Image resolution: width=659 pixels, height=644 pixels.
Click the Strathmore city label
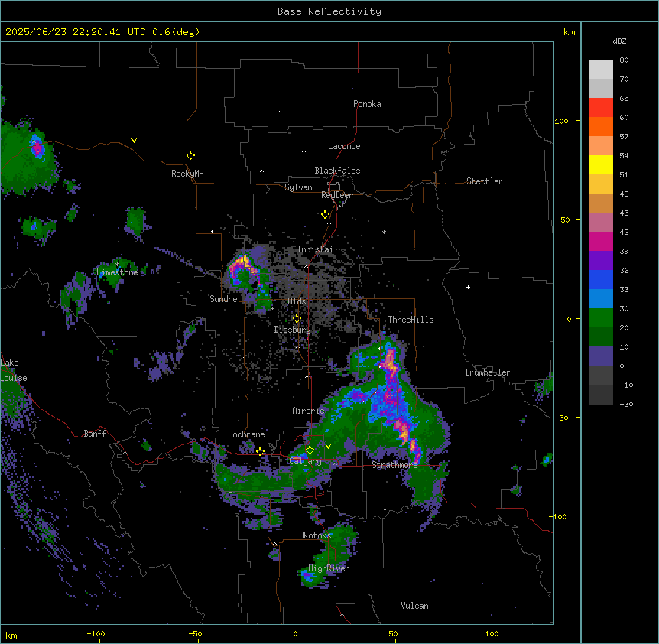394,465
